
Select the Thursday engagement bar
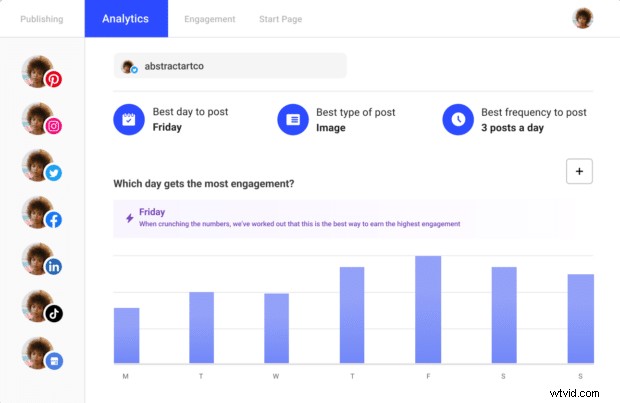tap(352, 315)
